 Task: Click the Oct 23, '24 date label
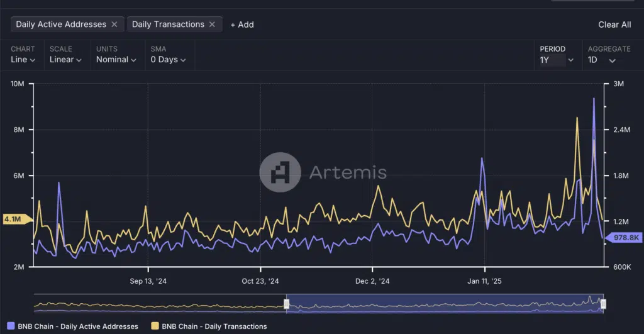click(x=260, y=281)
